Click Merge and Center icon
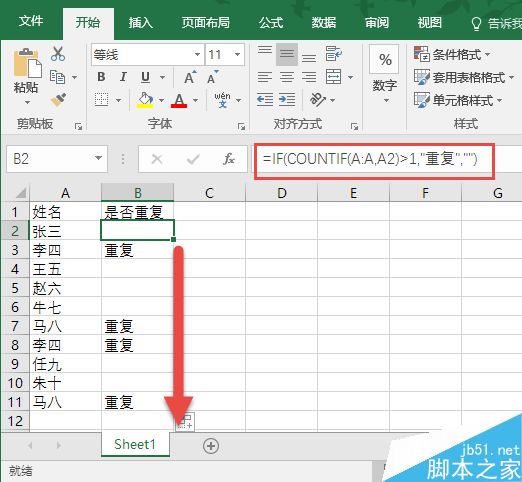Screen dimensions: 522x482 point(333,77)
